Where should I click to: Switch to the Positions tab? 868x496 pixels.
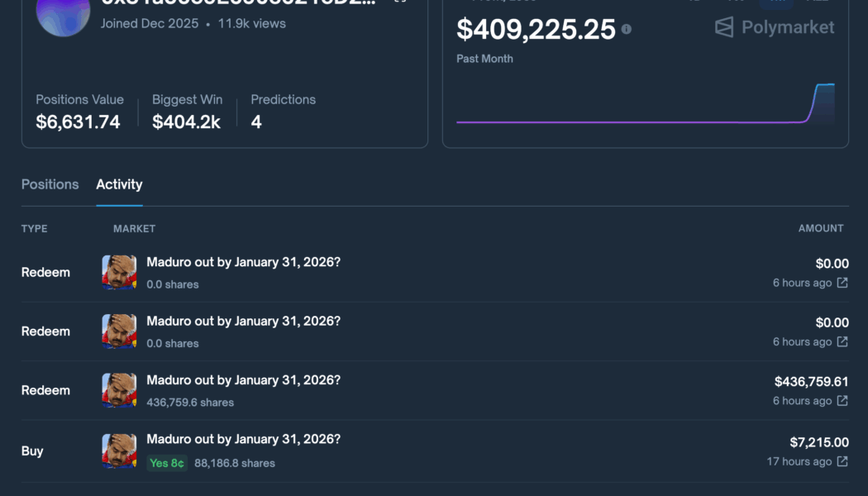coord(50,184)
